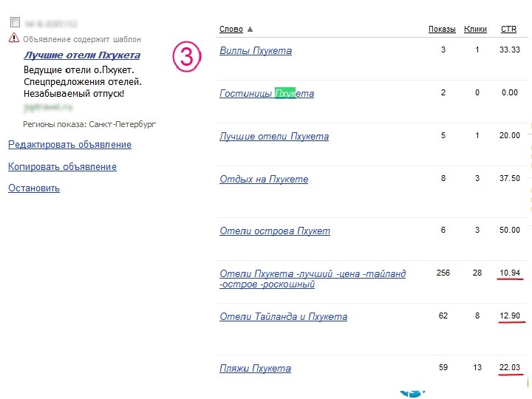The height and width of the screenshot is (399, 532).
Task: Click Копировать объявление link
Action: tap(62, 167)
